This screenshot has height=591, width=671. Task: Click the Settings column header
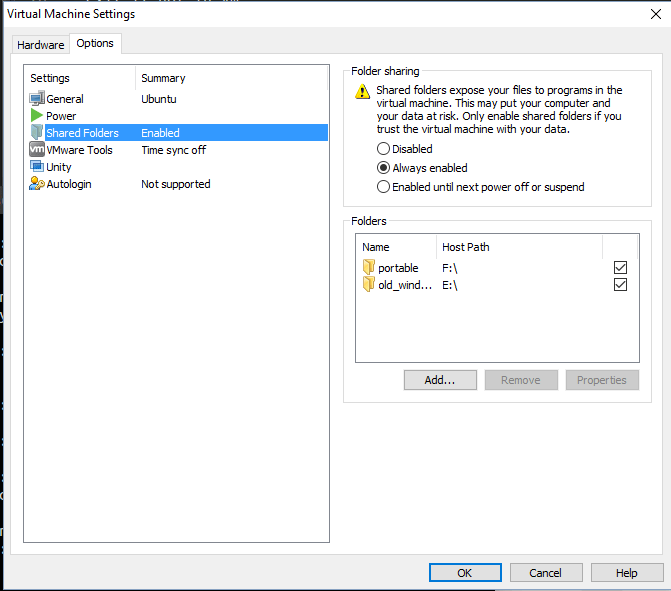tap(80, 78)
